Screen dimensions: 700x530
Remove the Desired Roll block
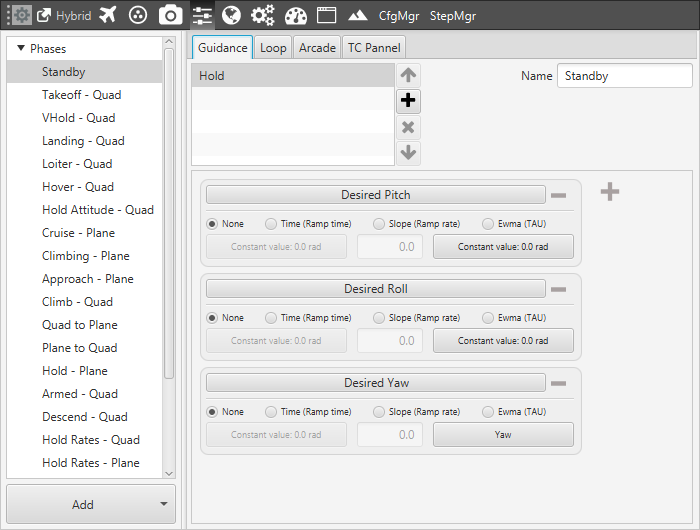click(x=558, y=289)
